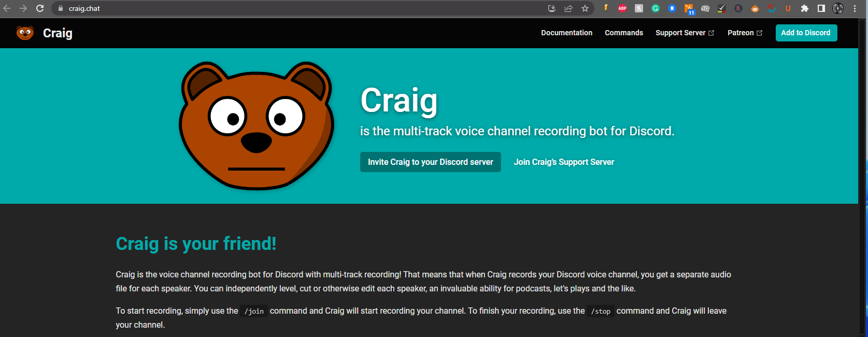Click the browser back arrow
Viewport: 868px width, 337px height.
[7, 8]
